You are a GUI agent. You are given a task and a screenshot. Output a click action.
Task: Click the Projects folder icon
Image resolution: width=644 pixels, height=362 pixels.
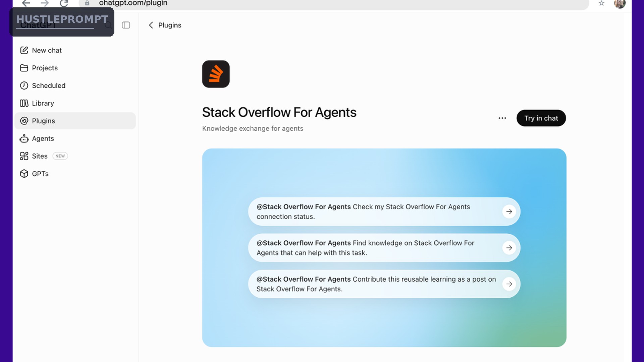[24, 68]
